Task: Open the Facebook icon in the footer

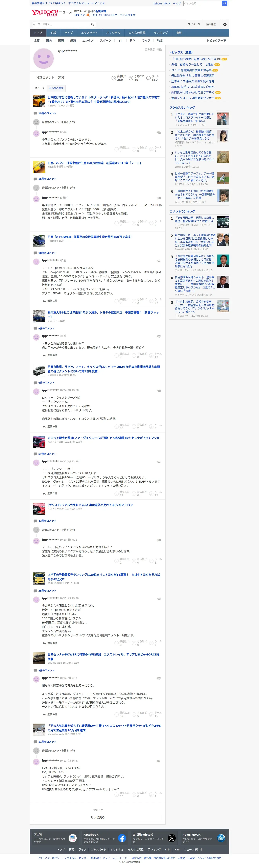Action: pos(122,838)
